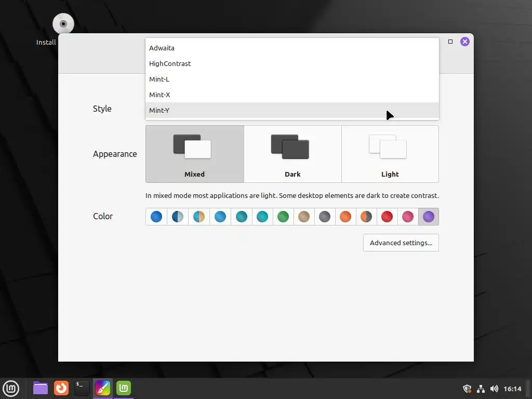Pick the Mint-X style option

pyautogui.click(x=292, y=95)
